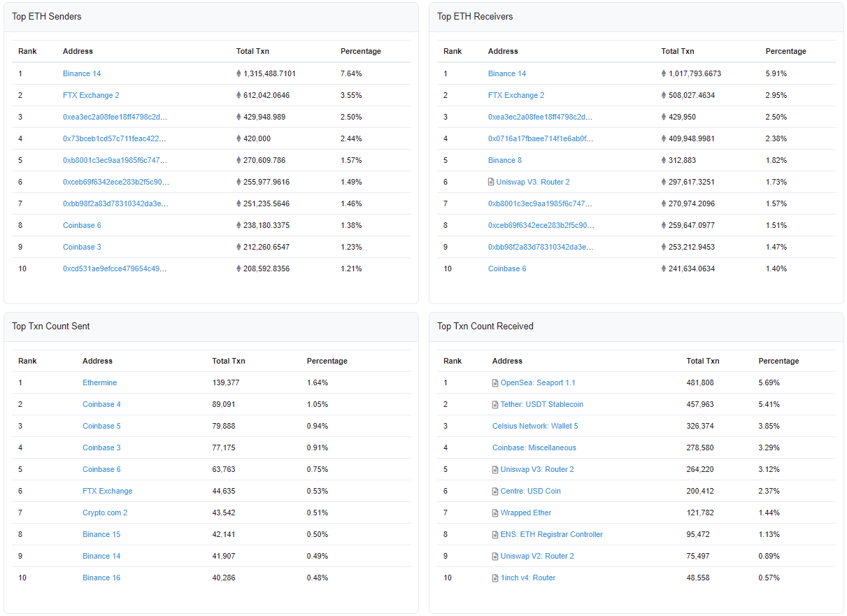Click contract icon beside Centre: USD Coin
The width and height of the screenshot is (847, 616).
[495, 491]
